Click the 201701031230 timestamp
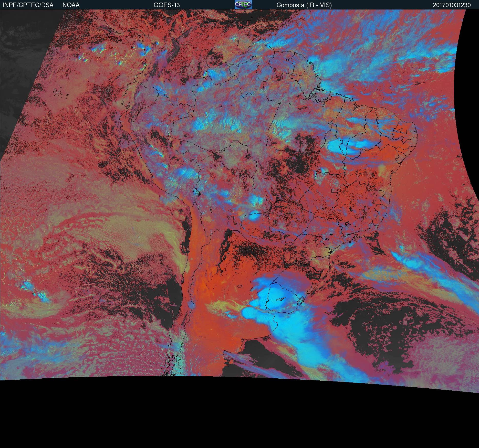This screenshot has width=479, height=448. point(452,5)
